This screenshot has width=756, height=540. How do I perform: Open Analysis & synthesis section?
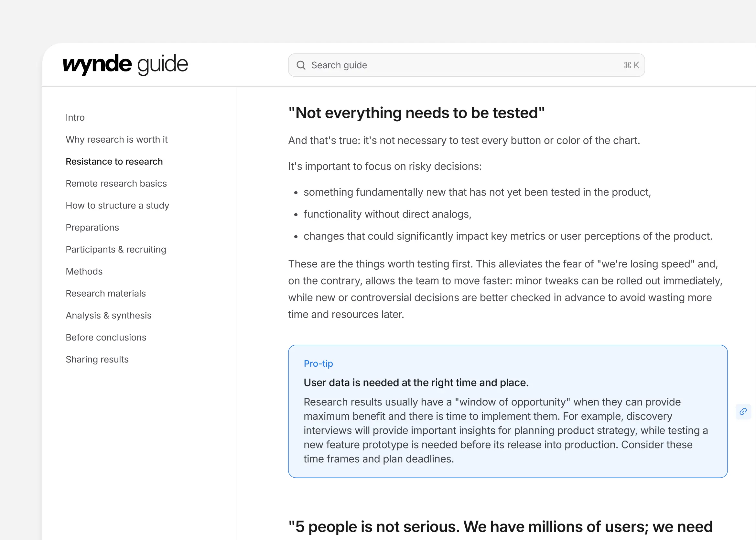click(x=108, y=315)
